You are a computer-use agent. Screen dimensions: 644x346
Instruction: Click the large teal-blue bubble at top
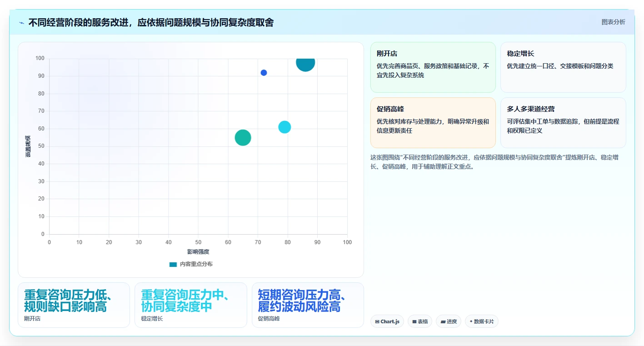[x=305, y=63]
